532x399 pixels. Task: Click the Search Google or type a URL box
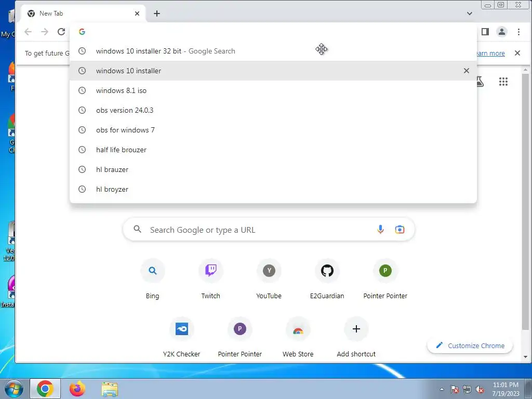269,230
